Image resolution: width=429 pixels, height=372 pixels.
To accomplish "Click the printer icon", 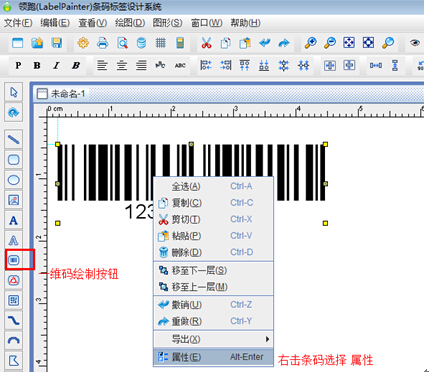I will (103, 43).
